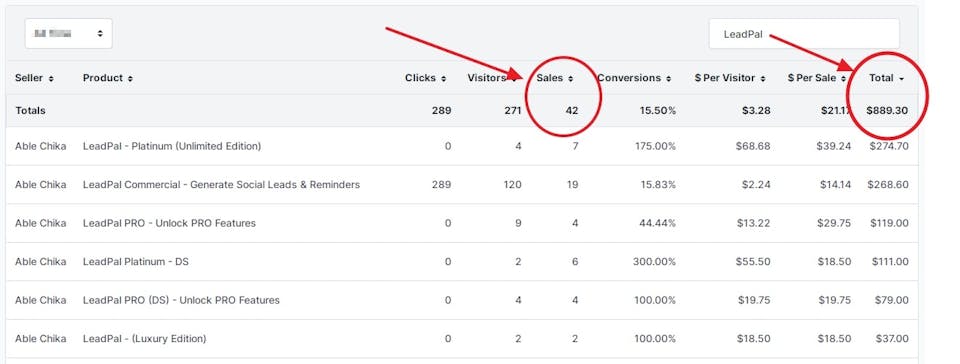Click Able Chika in the Luxury Edition row
Viewport: 960px width, 364px height.
(x=40, y=338)
